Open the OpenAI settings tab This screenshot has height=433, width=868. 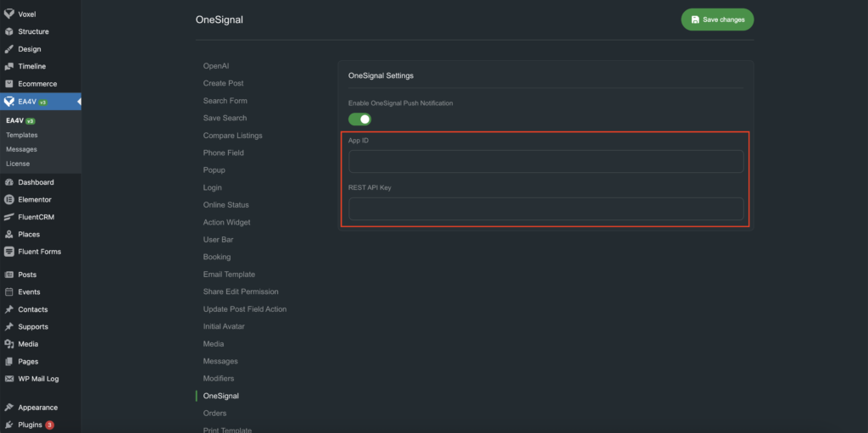(216, 66)
